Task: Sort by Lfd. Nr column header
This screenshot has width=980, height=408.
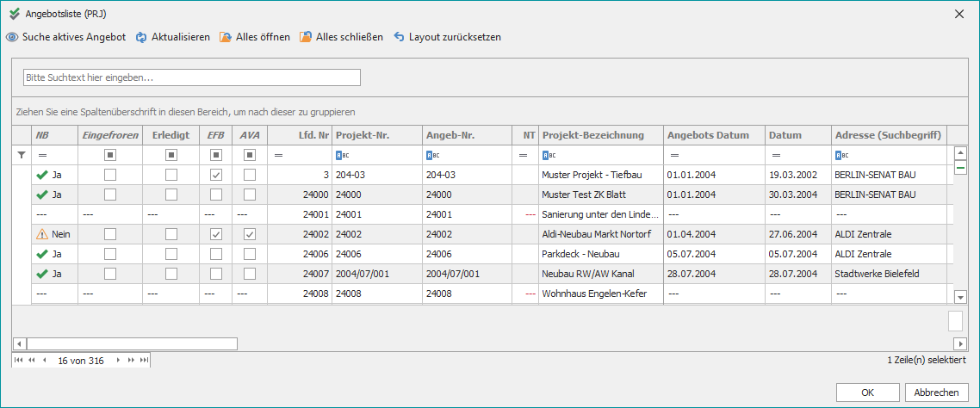Action: click(x=313, y=135)
